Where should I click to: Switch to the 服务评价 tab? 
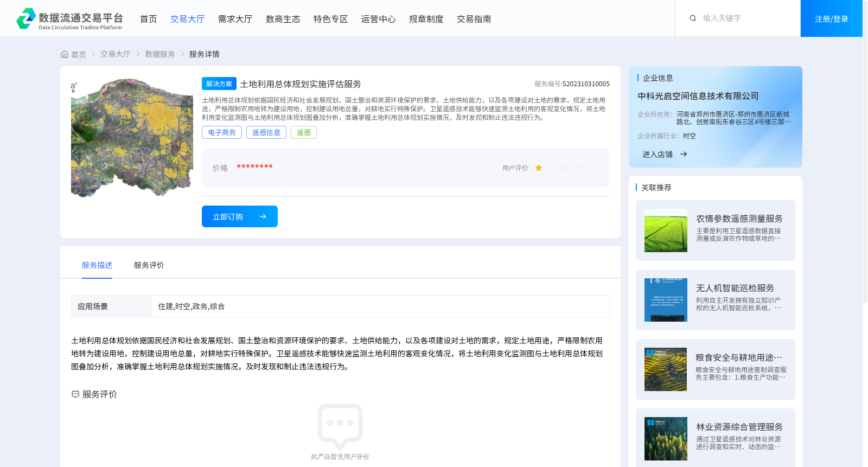point(149,265)
